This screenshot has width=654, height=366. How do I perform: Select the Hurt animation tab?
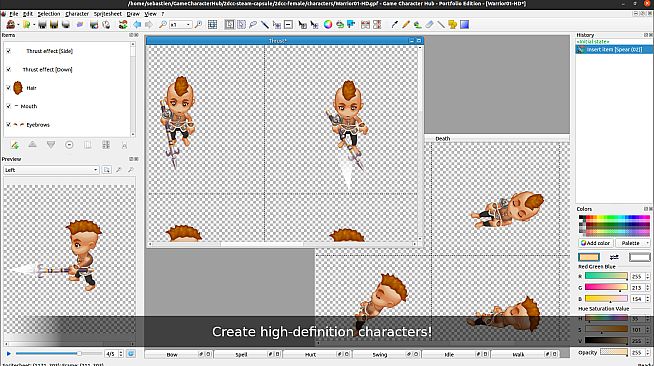(310, 354)
